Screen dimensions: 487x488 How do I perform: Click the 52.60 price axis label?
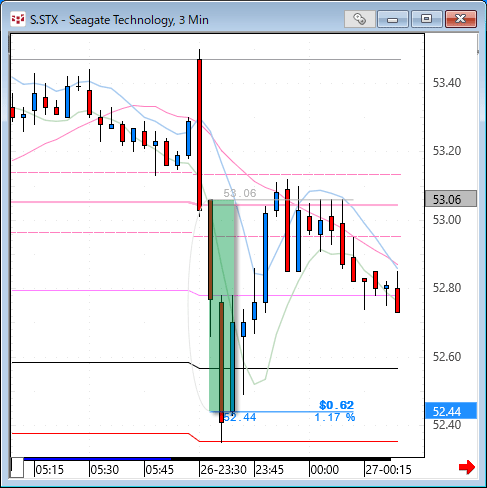pos(447,357)
